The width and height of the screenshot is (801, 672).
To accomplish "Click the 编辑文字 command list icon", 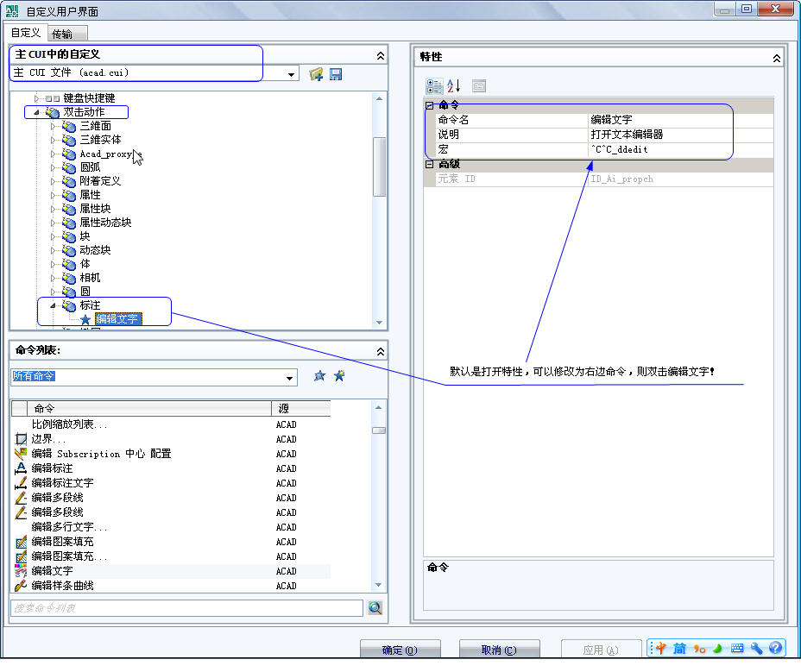I will point(21,571).
